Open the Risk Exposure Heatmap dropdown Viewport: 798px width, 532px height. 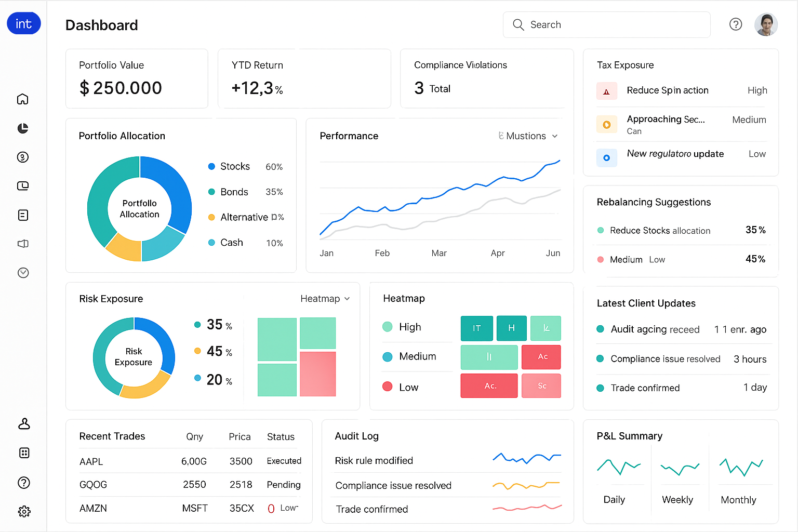pyautogui.click(x=325, y=299)
